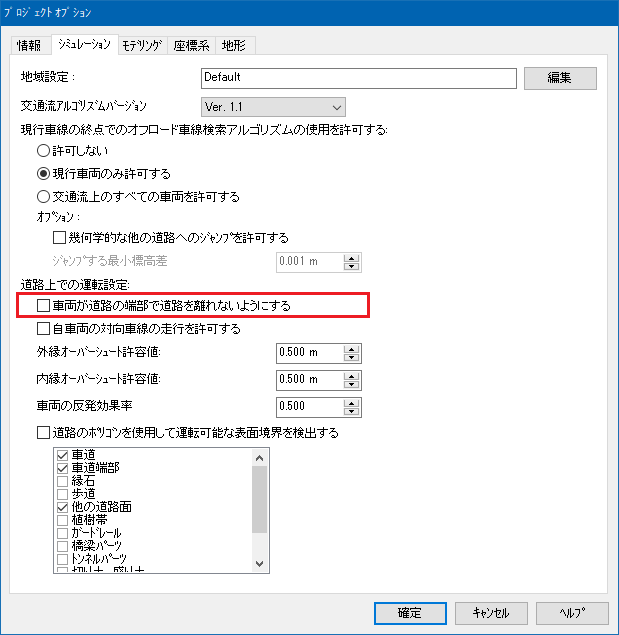Select the シミュレーション tab

pyautogui.click(x=85, y=45)
